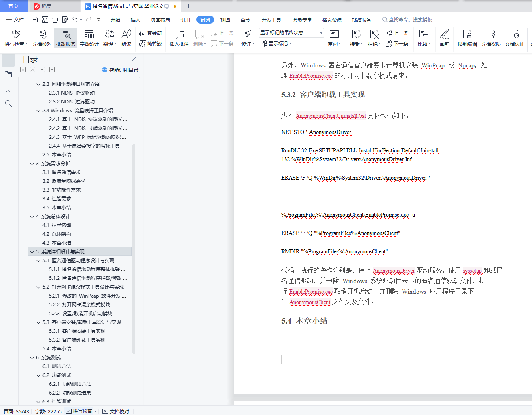Open 文档权限 document permissions
This screenshot has height=415, width=532.
[x=491, y=38]
